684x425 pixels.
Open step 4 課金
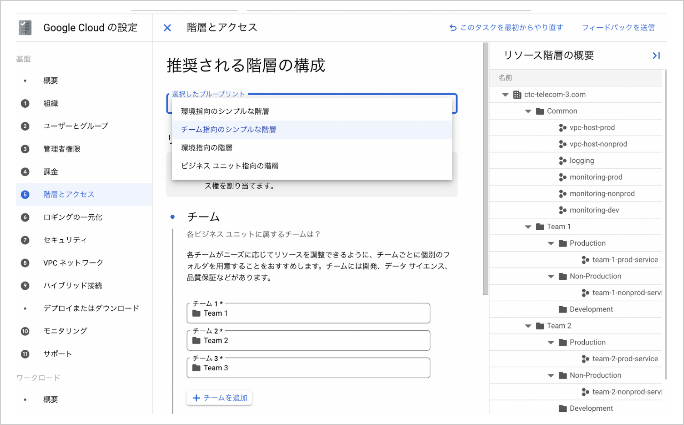84,171
